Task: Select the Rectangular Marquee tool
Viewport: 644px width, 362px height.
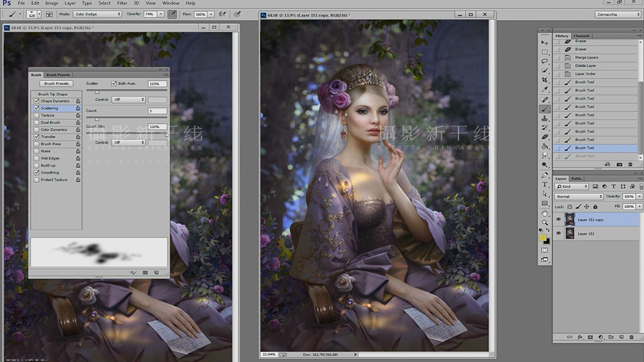Action: [x=545, y=52]
